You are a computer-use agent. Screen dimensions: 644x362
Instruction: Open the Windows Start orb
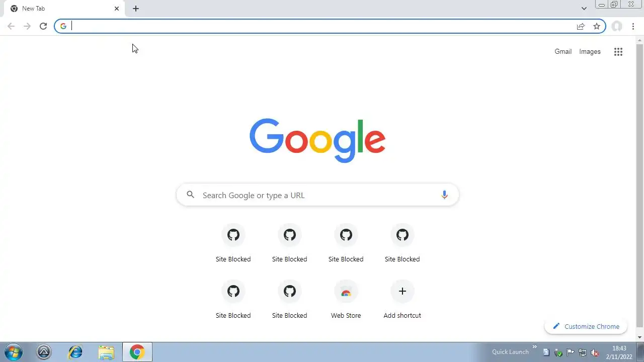tap(13, 352)
